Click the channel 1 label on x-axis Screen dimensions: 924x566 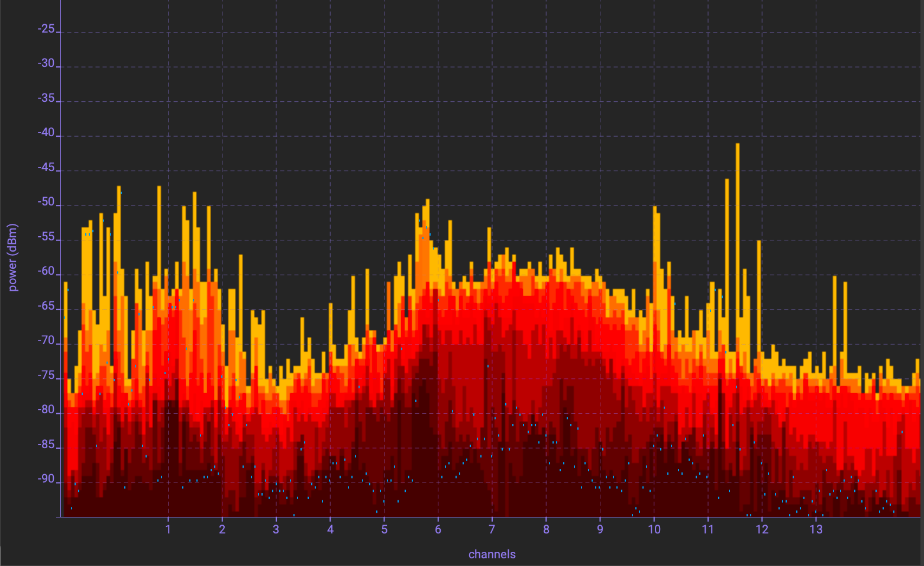168,529
